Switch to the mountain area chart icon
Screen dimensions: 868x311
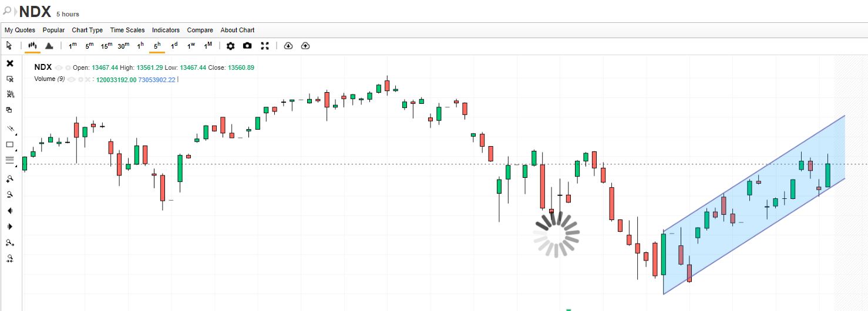tap(49, 46)
